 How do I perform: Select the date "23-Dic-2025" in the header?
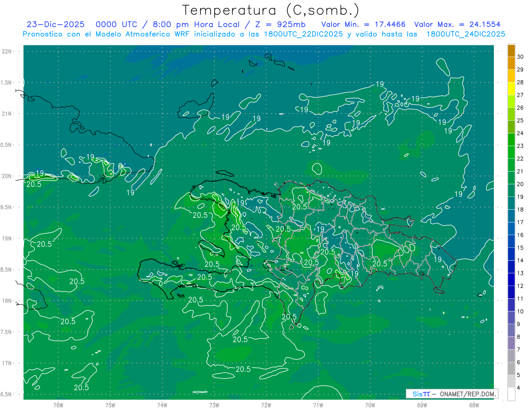(x=56, y=24)
